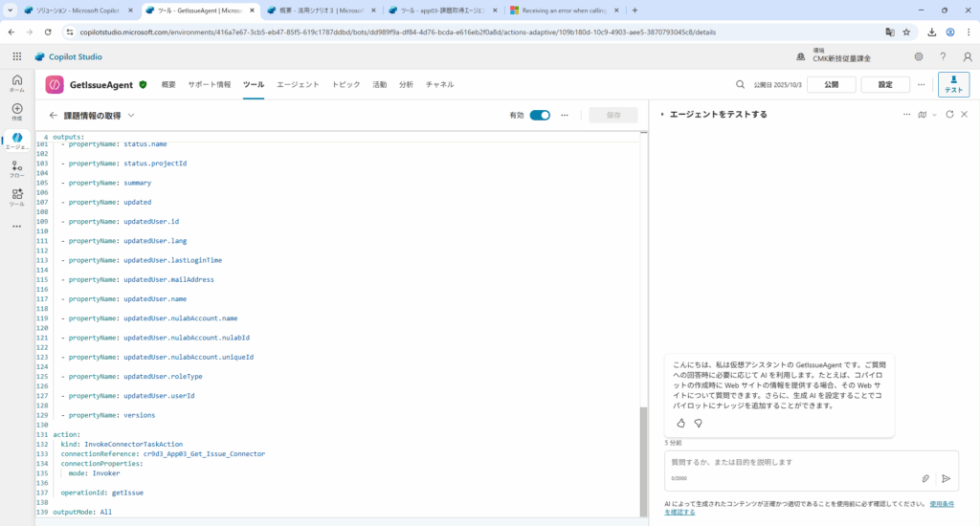Switch to the トピック tab
The height and width of the screenshot is (526, 980).
346,84
